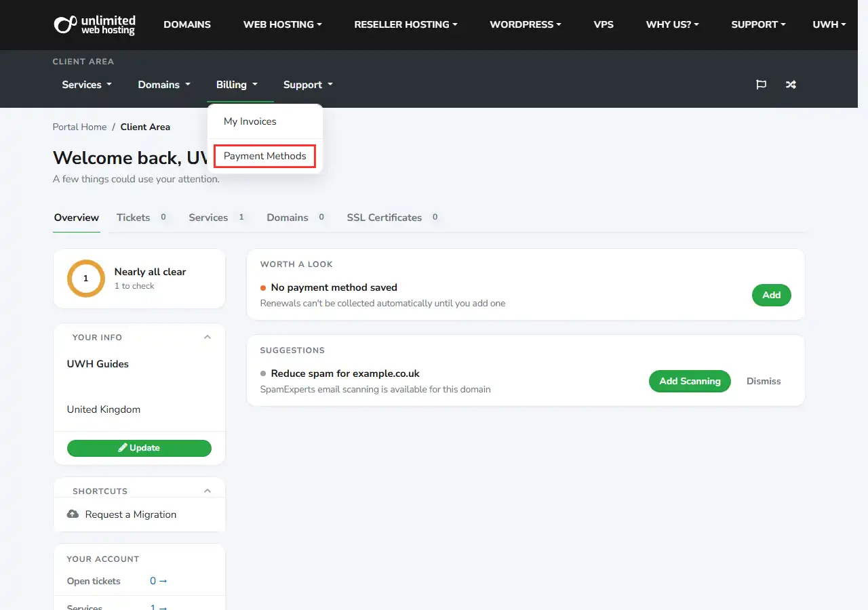Open the Open tickets count link
Screen dimensions: 868x610
159,581
